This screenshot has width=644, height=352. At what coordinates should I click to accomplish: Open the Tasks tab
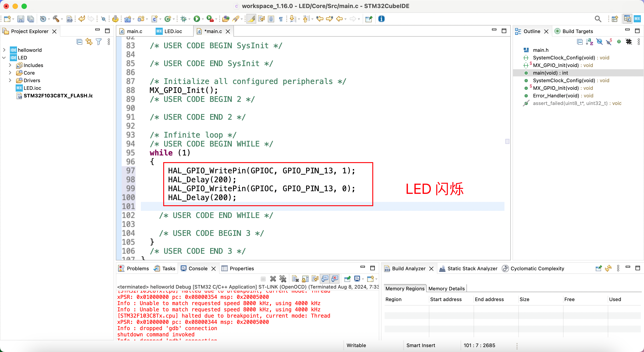coord(165,268)
